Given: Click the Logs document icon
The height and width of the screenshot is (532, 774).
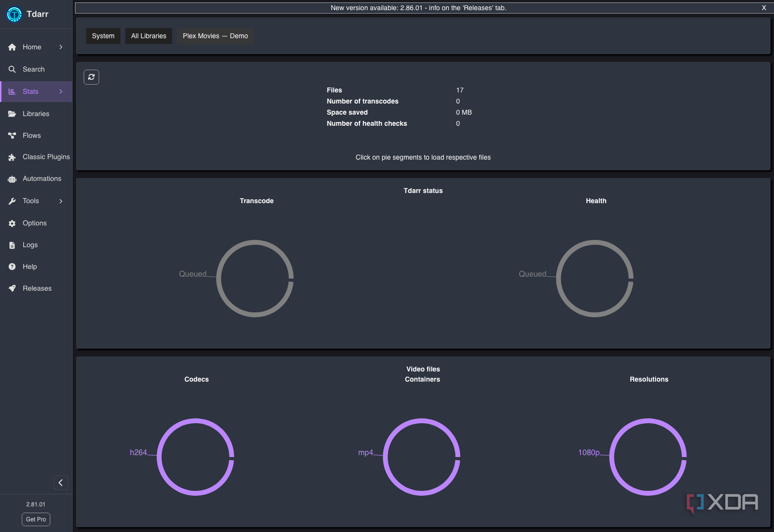Looking at the screenshot, I should [12, 245].
